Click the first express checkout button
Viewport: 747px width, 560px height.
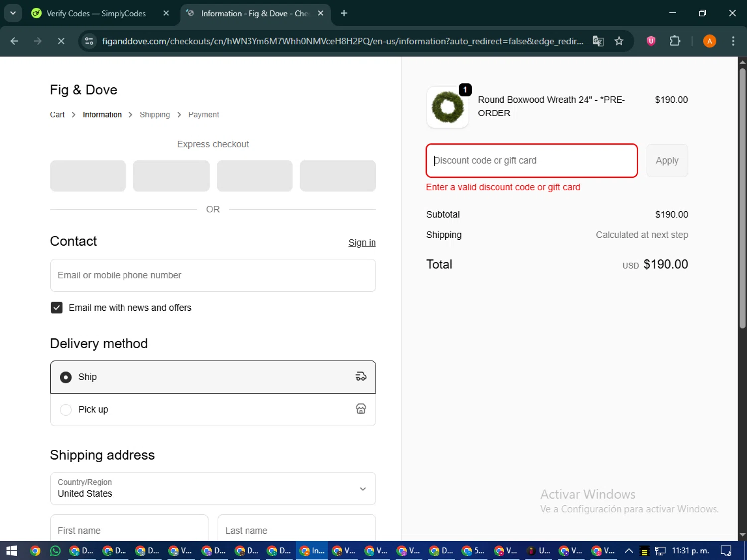[88, 176]
